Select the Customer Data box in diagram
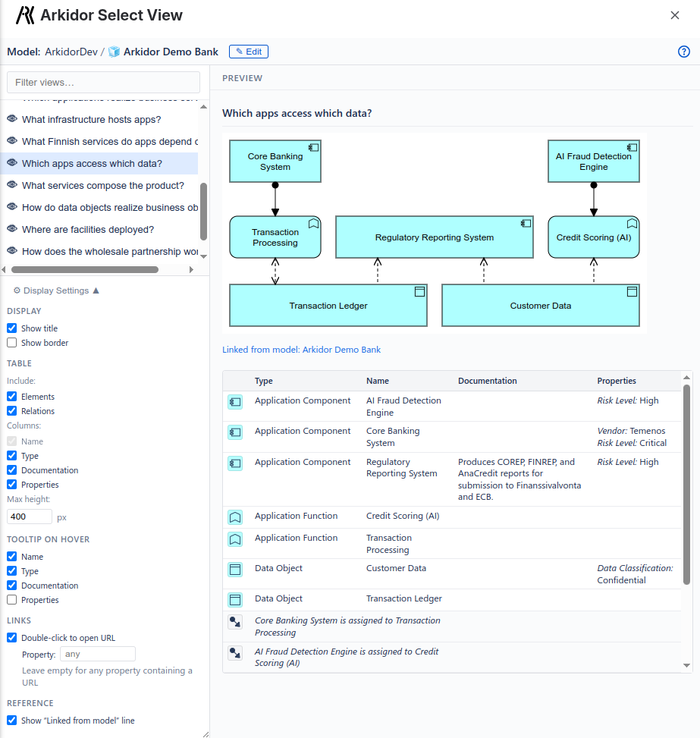Screen dimensions: 700x738 tap(541, 306)
